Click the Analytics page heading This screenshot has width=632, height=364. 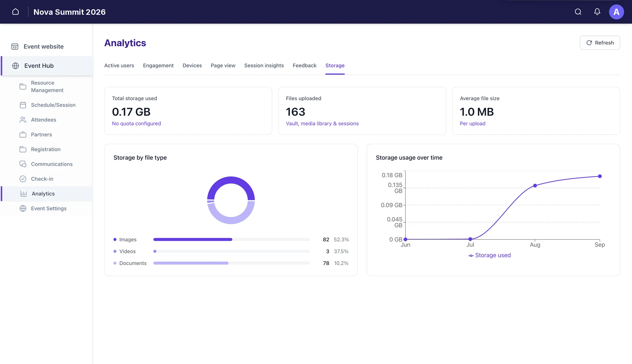click(x=125, y=43)
